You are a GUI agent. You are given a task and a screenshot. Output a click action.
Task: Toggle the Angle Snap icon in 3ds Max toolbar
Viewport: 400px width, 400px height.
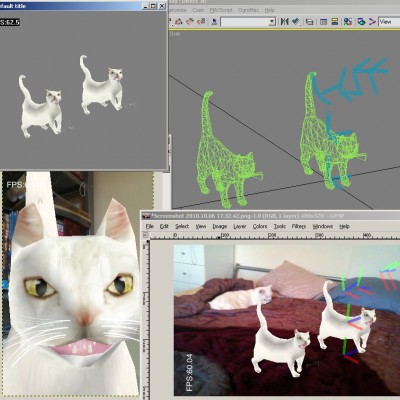179,22
